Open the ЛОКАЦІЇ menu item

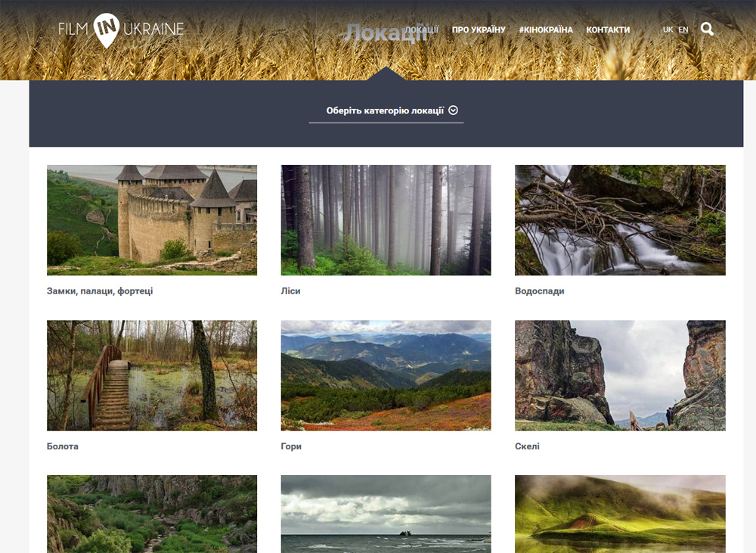[x=421, y=30]
